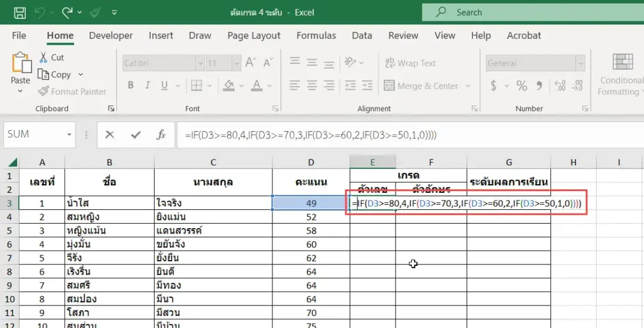
Task: Save the workbook using the disk icon
Action: (19, 13)
